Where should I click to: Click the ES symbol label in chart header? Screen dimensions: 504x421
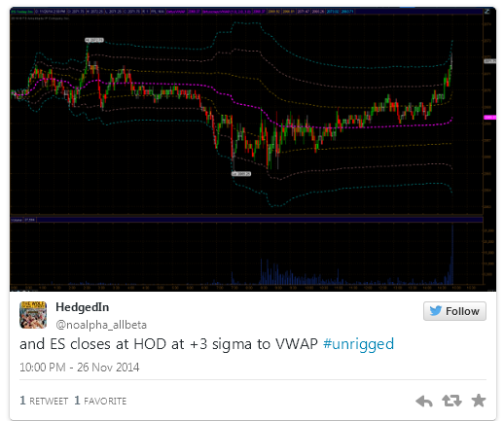click(22, 12)
